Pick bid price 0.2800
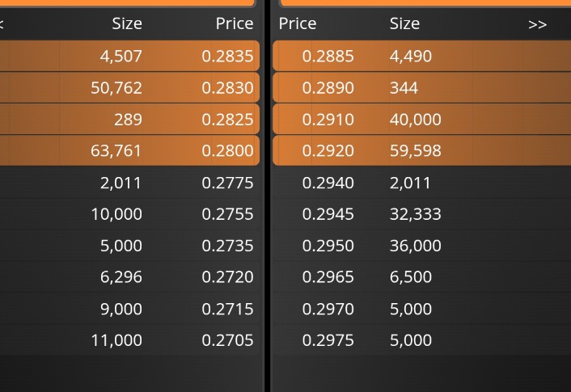The height and width of the screenshot is (392, 571). point(227,150)
